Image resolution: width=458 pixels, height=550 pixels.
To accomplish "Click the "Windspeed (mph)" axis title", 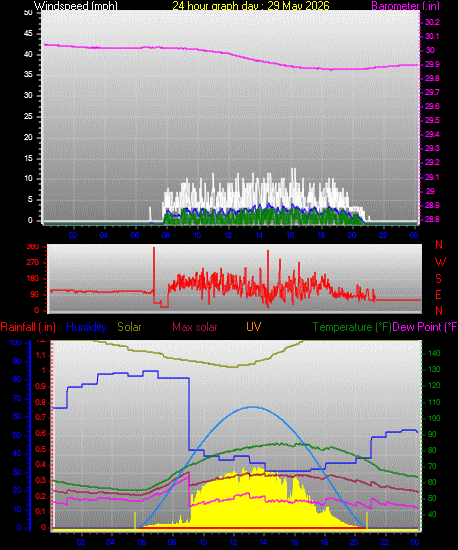I will 75,6.
